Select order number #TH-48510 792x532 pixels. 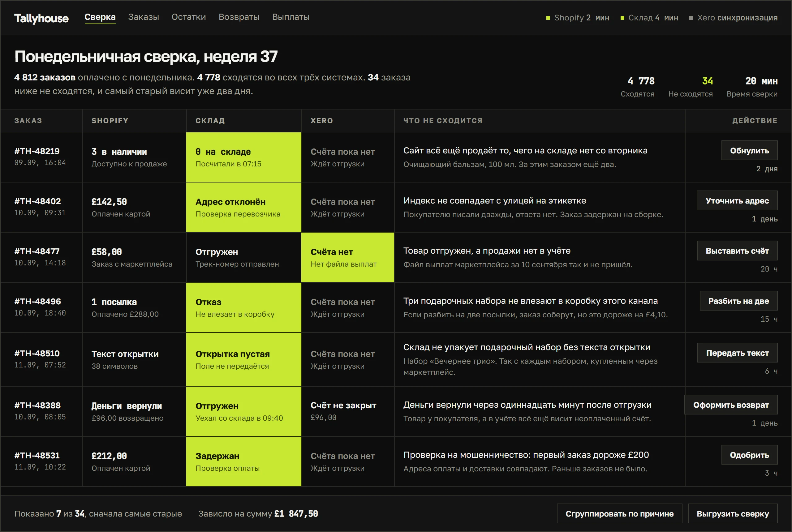point(37,354)
